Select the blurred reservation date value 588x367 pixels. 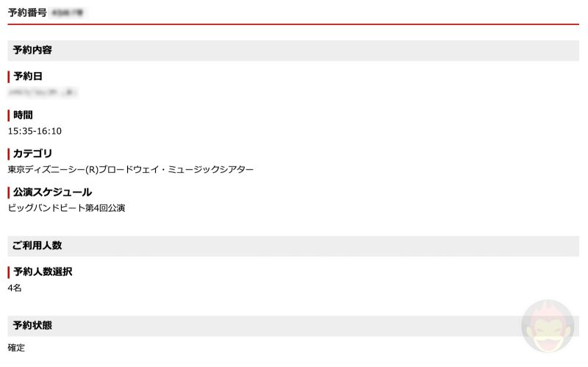pyautogui.click(x=43, y=93)
